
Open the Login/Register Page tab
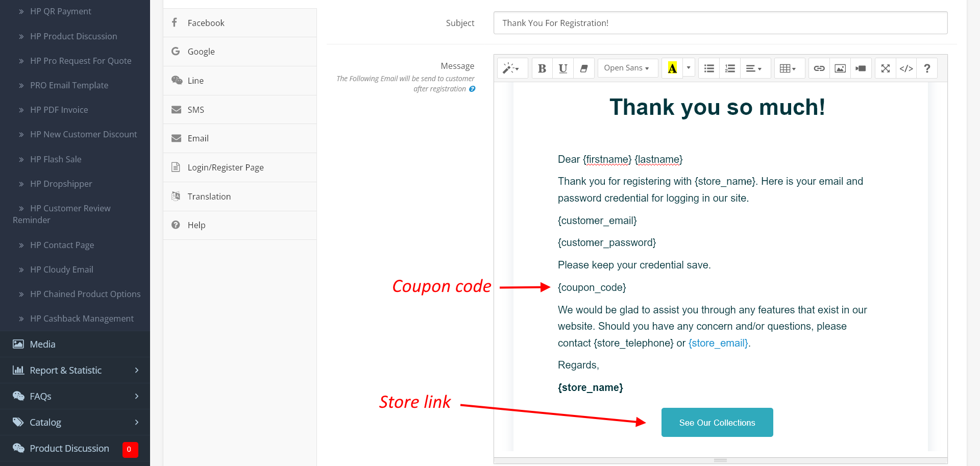click(x=226, y=167)
